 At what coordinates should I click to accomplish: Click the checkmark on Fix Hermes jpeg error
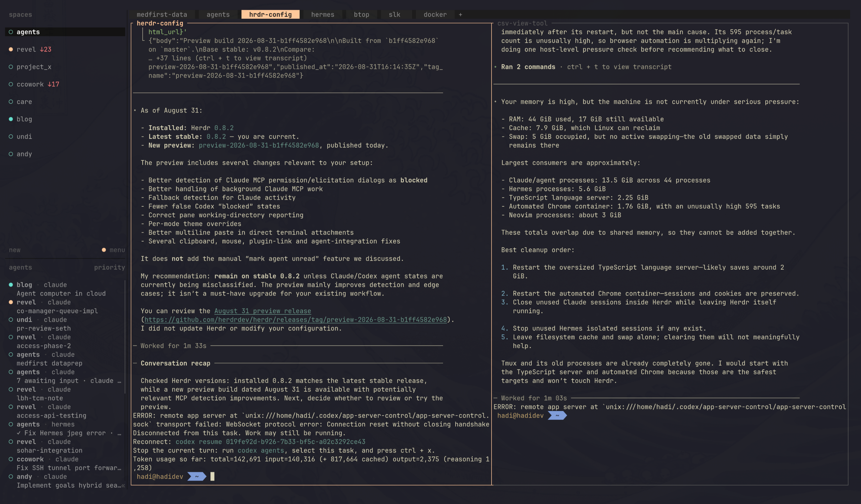(x=19, y=433)
